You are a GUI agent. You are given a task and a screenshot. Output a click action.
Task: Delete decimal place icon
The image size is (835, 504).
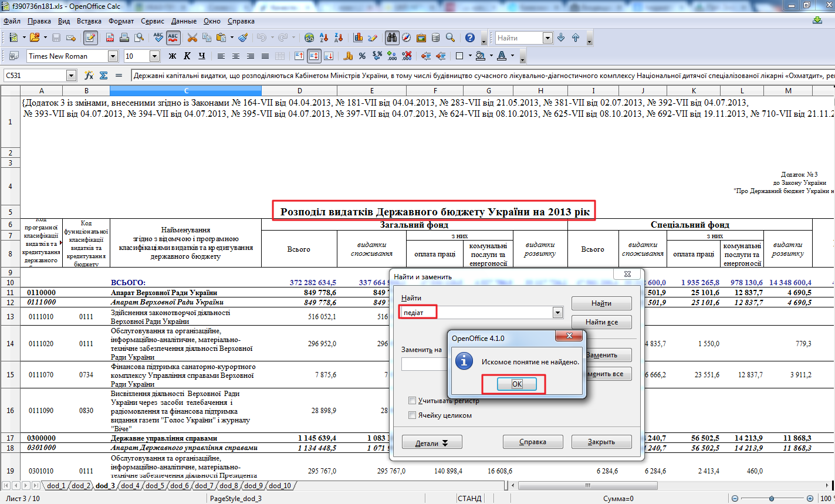pyautogui.click(x=407, y=56)
